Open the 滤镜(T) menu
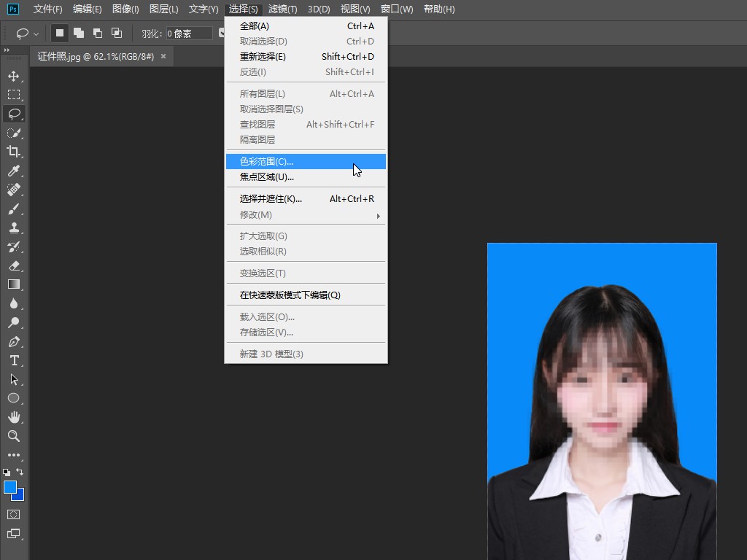747x560 pixels. tap(282, 9)
